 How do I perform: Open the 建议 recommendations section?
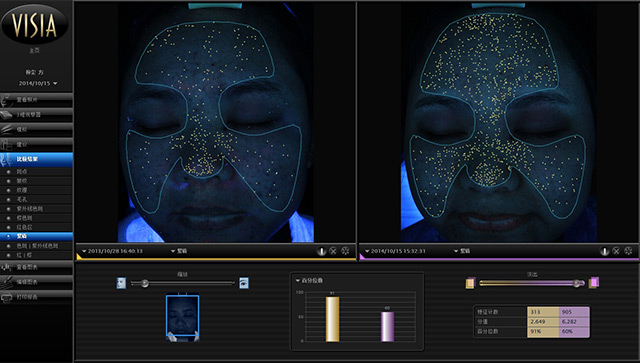pos(36,144)
